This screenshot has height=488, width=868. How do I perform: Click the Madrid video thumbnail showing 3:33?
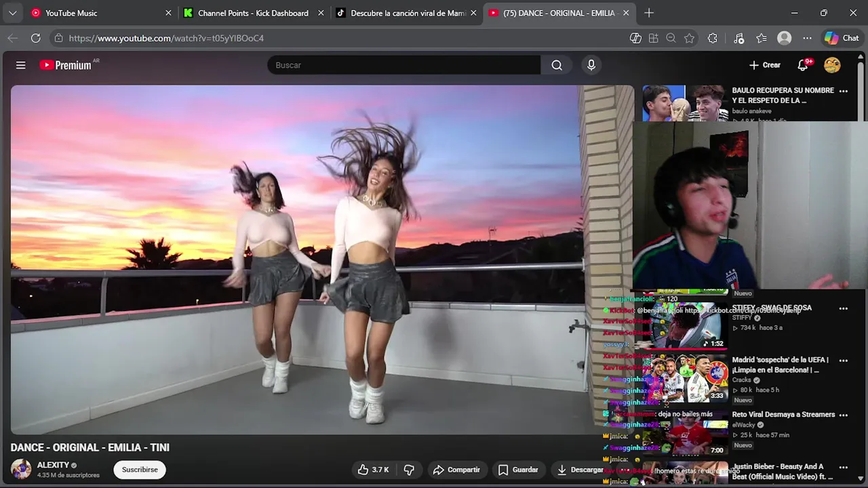coord(685,378)
